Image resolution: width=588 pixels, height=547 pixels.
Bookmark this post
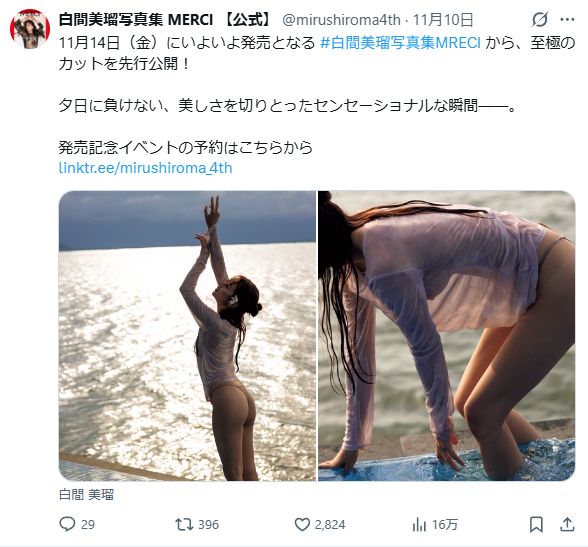coord(536,524)
